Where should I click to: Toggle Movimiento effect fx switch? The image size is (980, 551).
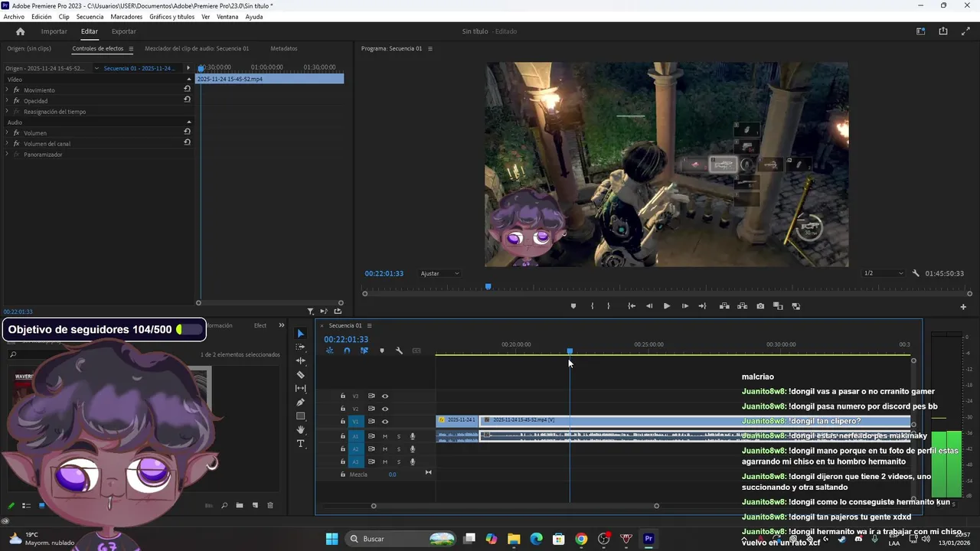pos(16,90)
